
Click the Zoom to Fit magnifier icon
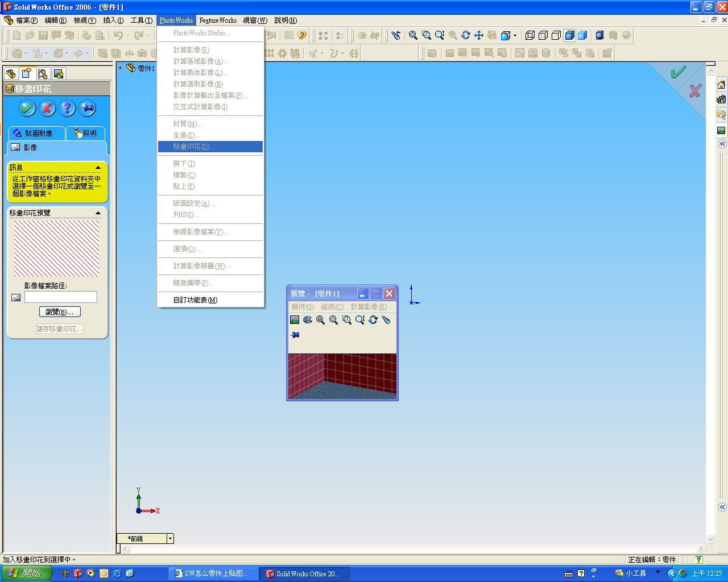(x=413, y=35)
